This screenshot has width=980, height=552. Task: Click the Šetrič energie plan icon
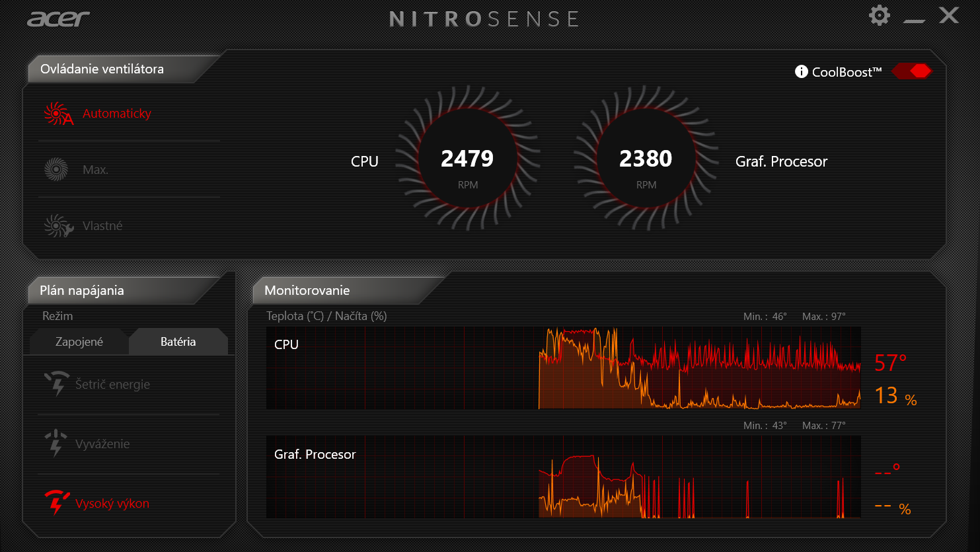coord(57,384)
